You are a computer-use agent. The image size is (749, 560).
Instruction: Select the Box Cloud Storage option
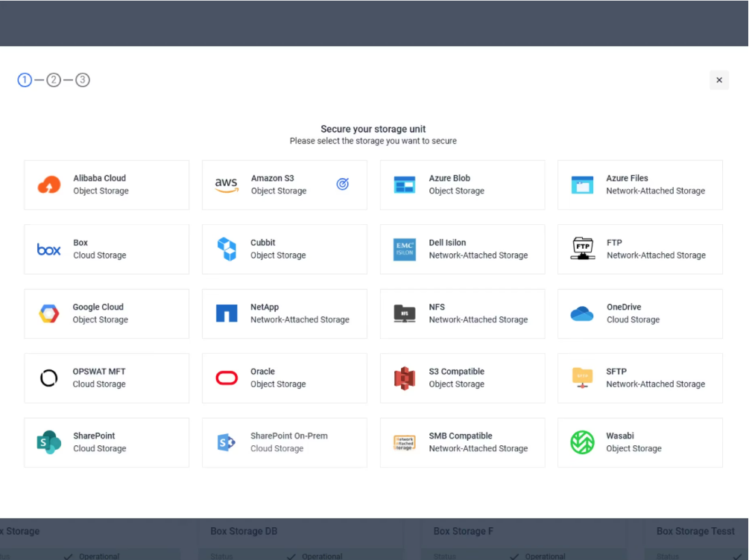[106, 249]
